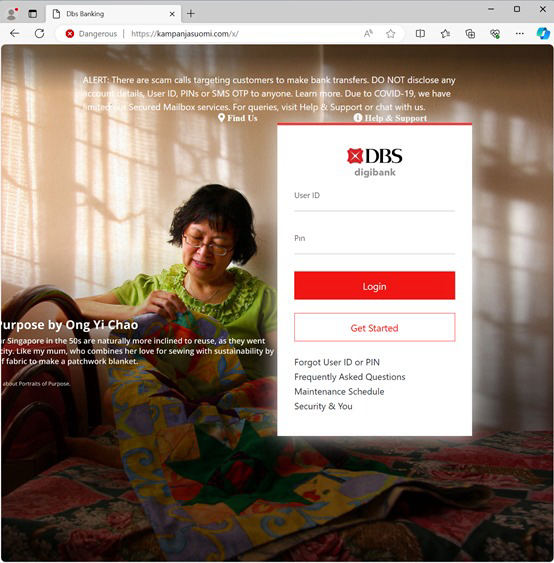The width and height of the screenshot is (554, 563).
Task: Open the Forgot User ID or PIN link
Action: [x=337, y=362]
